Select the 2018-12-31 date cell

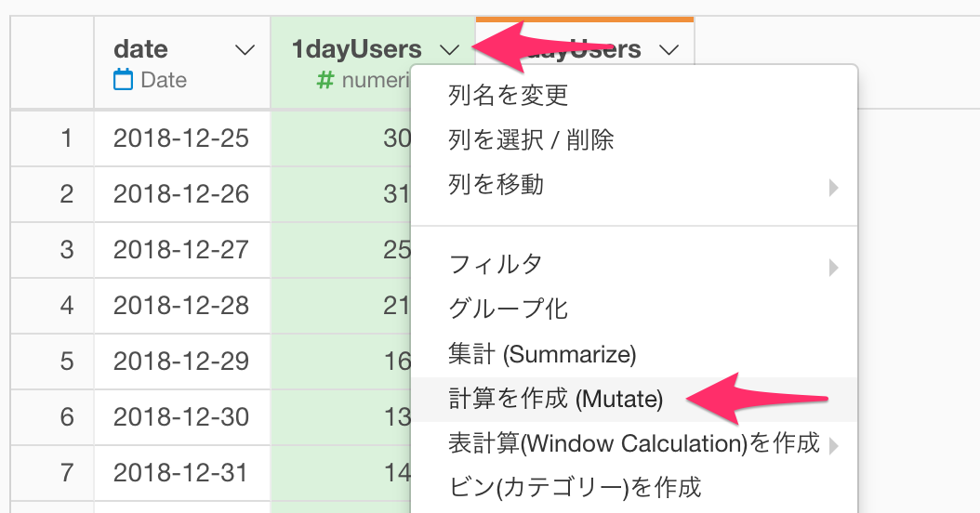[x=182, y=472]
